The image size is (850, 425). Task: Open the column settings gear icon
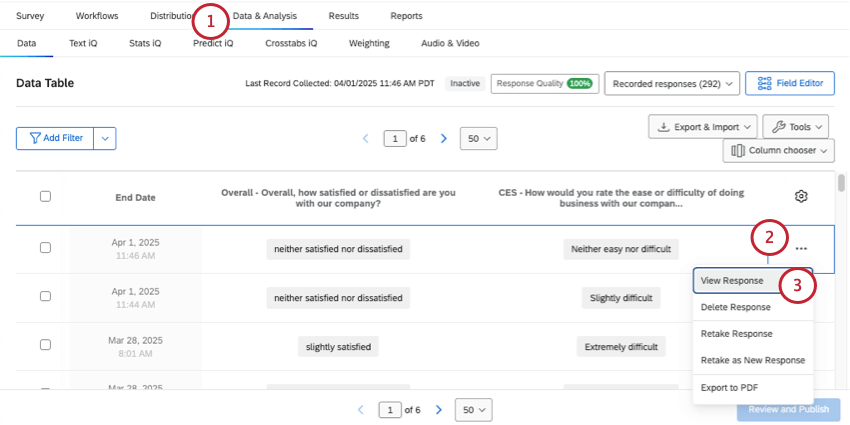tap(801, 196)
